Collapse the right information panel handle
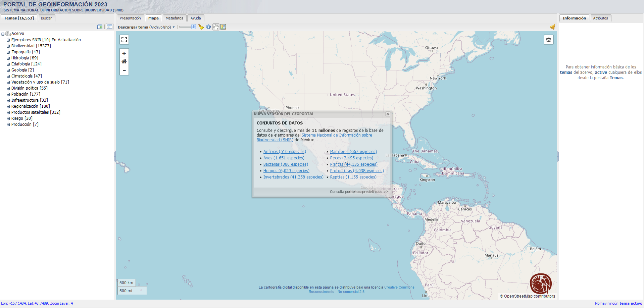The height and width of the screenshot is (308, 644). (558, 157)
